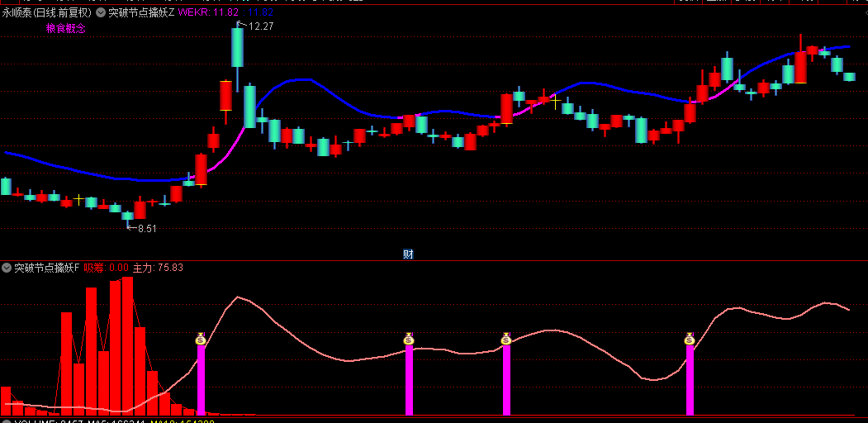Select the candle at the 8.51 low
Viewport: 868px width, 423px height.
pyautogui.click(x=128, y=216)
